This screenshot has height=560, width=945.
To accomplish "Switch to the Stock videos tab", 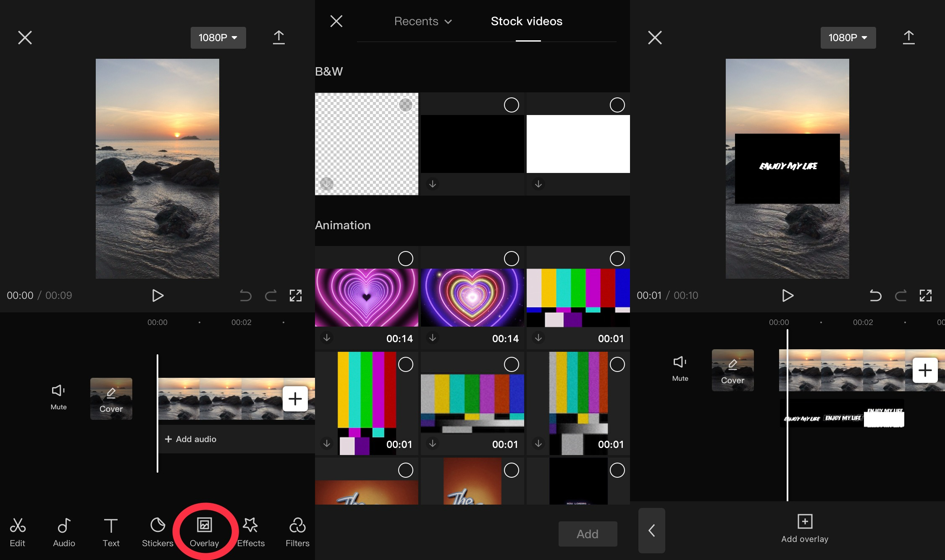I will tap(527, 21).
